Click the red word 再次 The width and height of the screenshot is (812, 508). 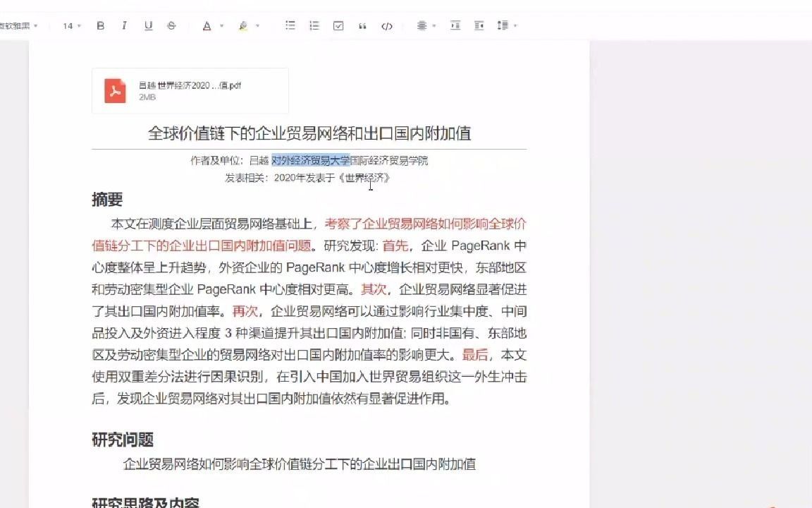[245, 311]
